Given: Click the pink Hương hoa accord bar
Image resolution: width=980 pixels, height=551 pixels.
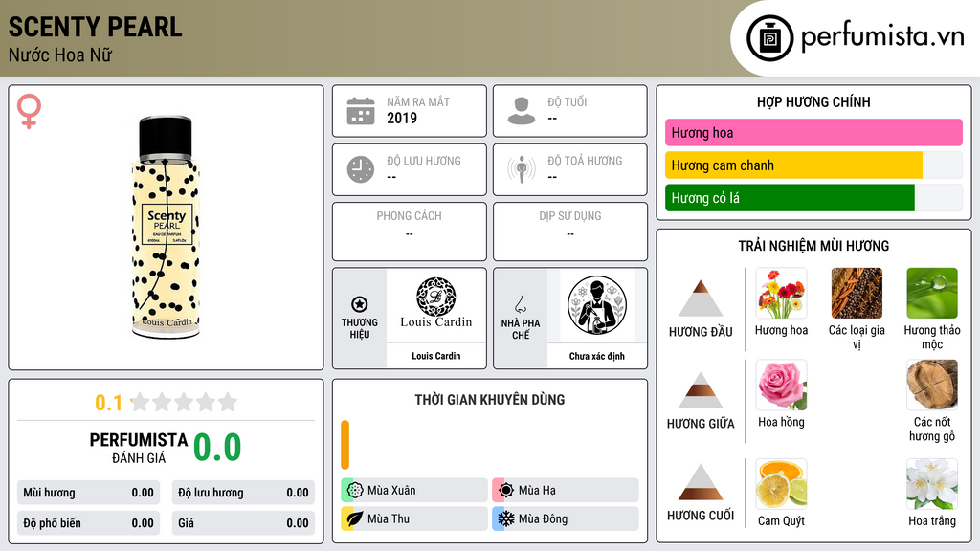Looking at the screenshot, I should (813, 132).
